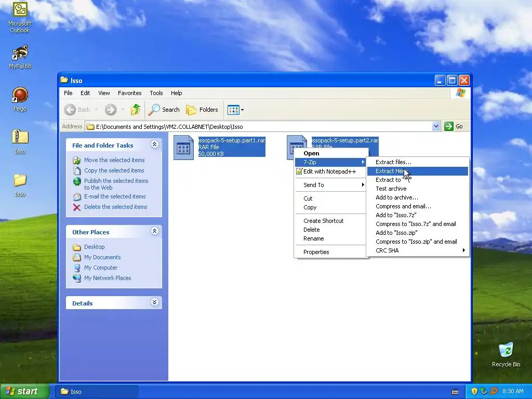The height and width of the screenshot is (399, 532).
Task: Choose Edit with Notepad++
Action: pos(331,171)
